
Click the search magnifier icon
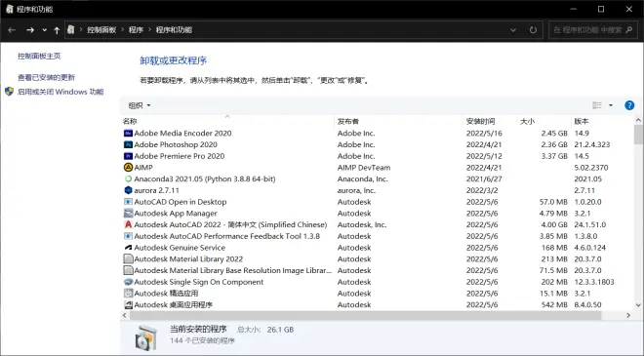click(629, 30)
